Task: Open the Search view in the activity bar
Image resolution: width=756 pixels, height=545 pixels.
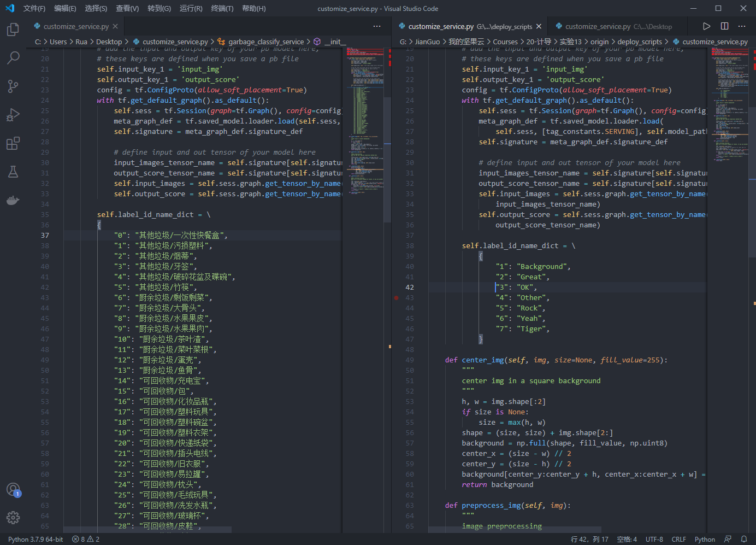Action: (x=13, y=57)
